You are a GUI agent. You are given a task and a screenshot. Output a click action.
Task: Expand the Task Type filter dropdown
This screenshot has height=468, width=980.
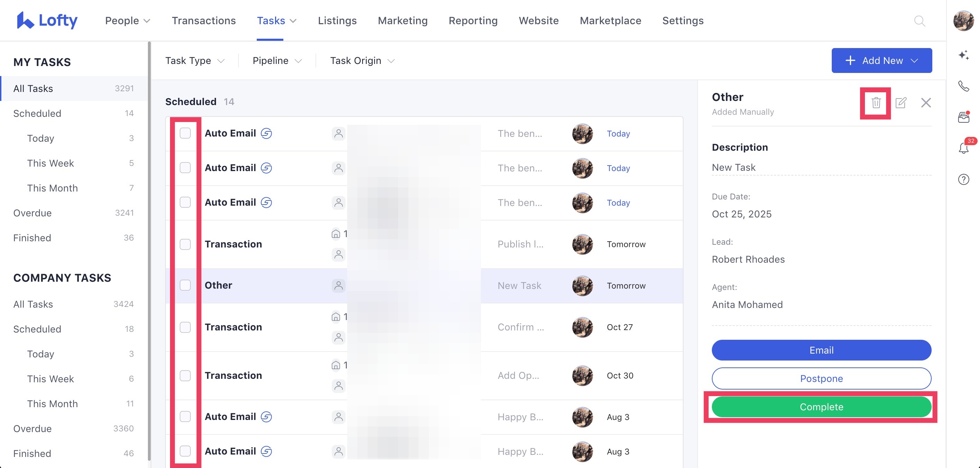click(195, 61)
